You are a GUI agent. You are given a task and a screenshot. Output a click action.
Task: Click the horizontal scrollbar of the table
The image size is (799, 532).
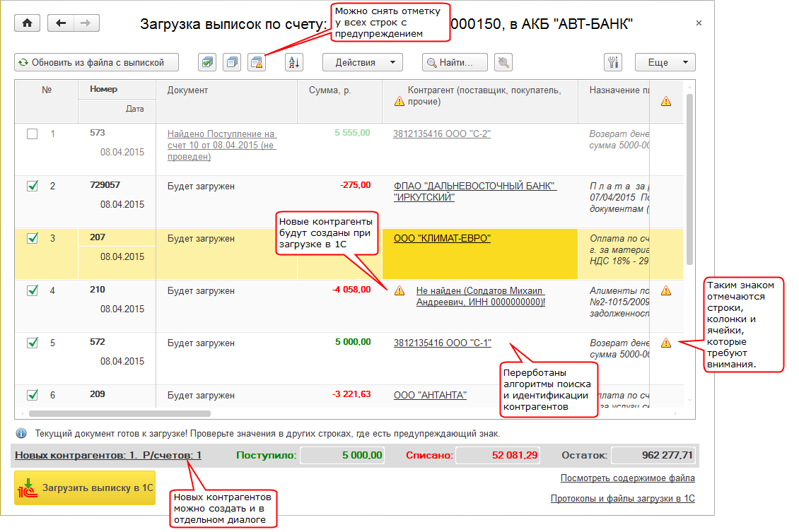[119, 413]
